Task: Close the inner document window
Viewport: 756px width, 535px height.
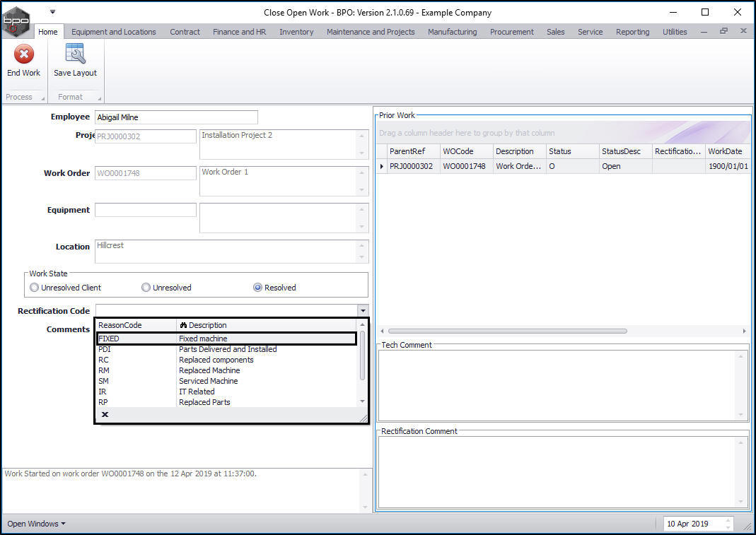Action: 743,31
